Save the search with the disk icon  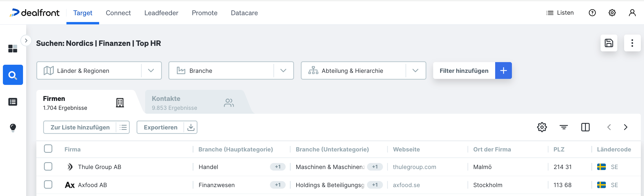609,43
